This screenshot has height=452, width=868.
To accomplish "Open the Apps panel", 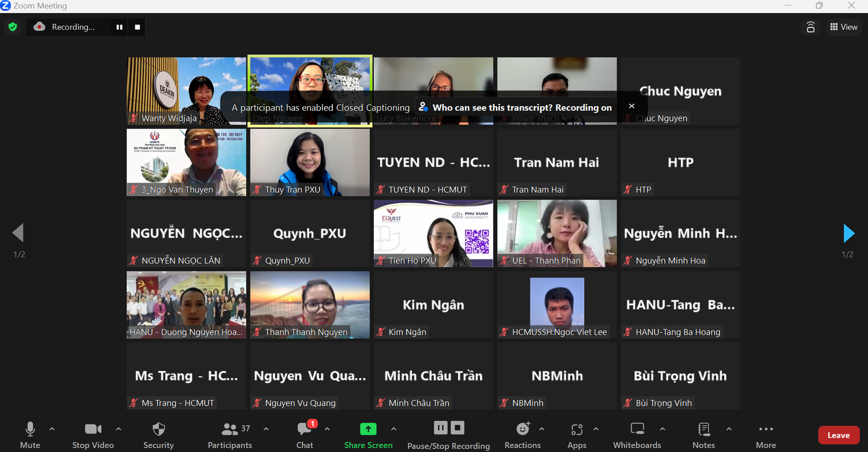I will tap(577, 435).
